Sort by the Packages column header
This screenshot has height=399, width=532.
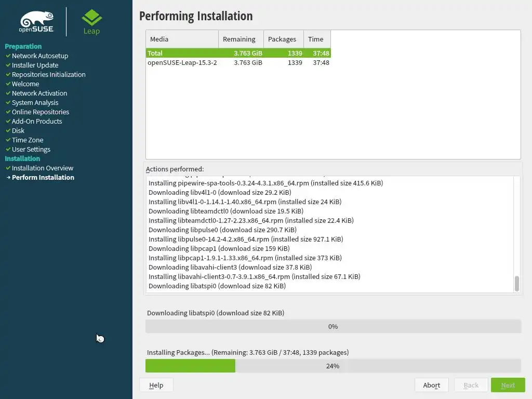[284, 39]
